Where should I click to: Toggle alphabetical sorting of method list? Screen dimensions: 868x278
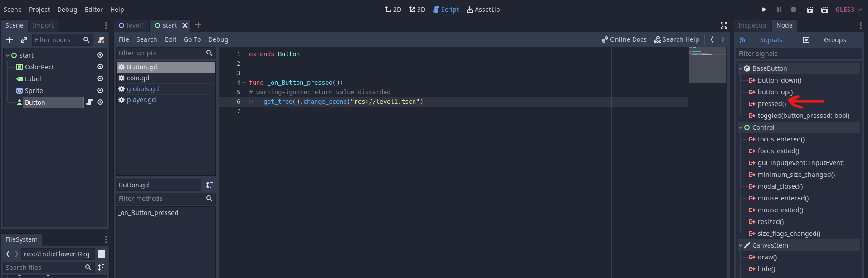click(x=209, y=185)
